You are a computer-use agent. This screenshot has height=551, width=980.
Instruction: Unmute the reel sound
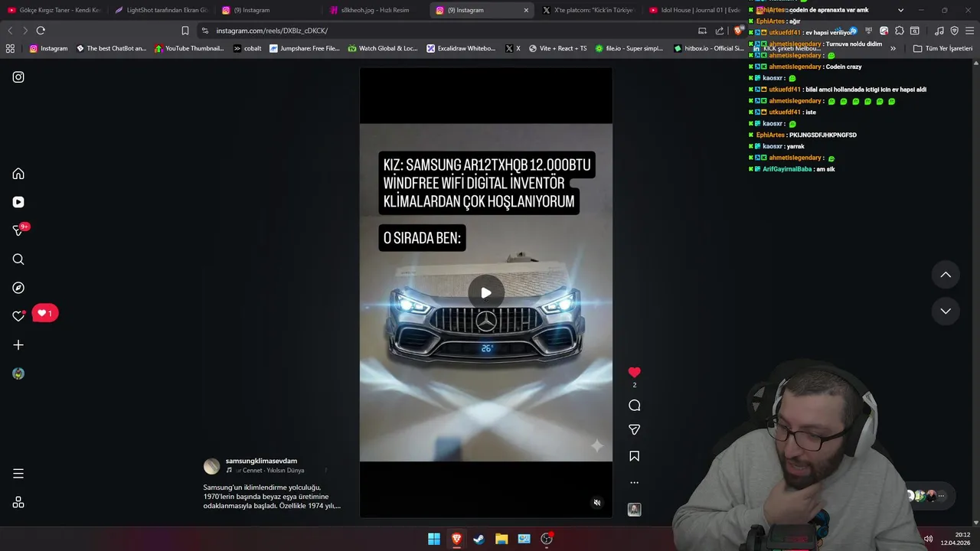point(597,503)
